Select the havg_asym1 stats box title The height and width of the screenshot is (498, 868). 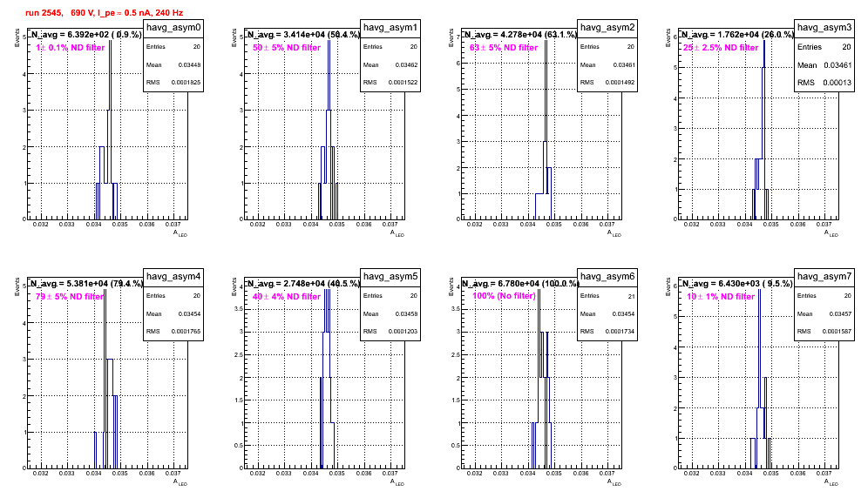click(390, 28)
